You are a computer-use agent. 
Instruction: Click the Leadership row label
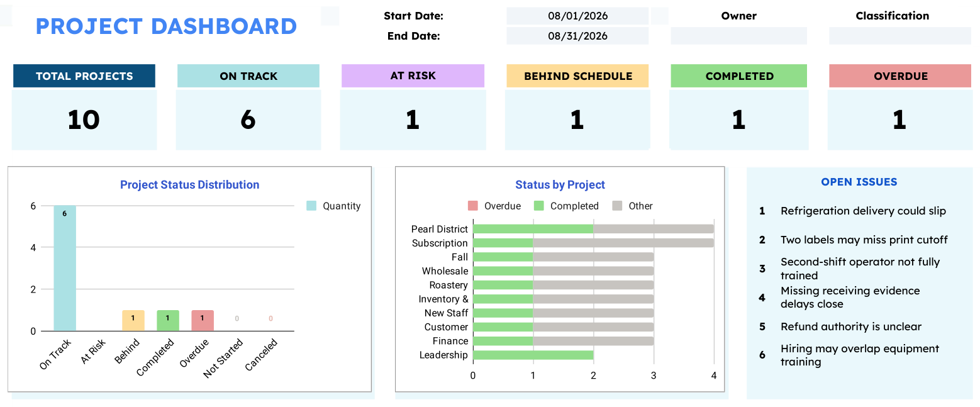[x=444, y=355]
